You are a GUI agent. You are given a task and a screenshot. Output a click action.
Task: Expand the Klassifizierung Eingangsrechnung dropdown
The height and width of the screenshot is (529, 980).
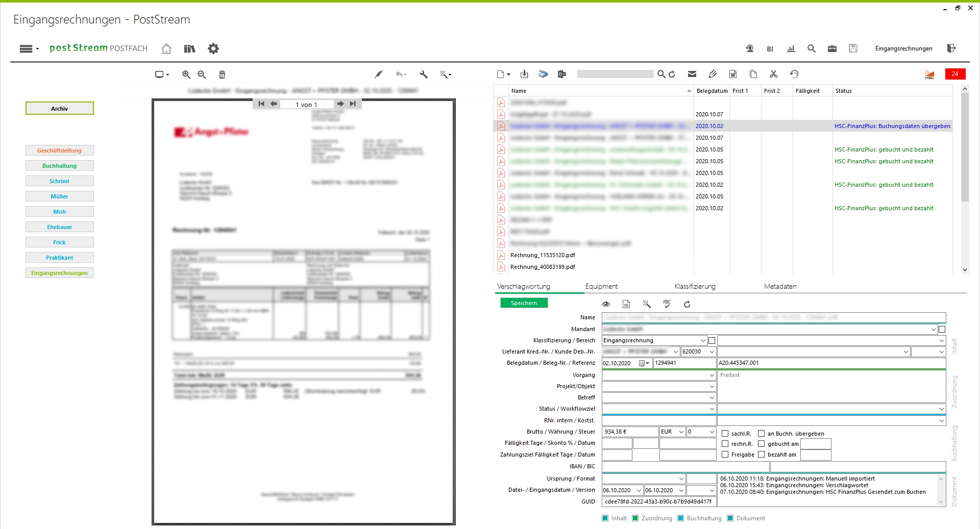tap(703, 340)
